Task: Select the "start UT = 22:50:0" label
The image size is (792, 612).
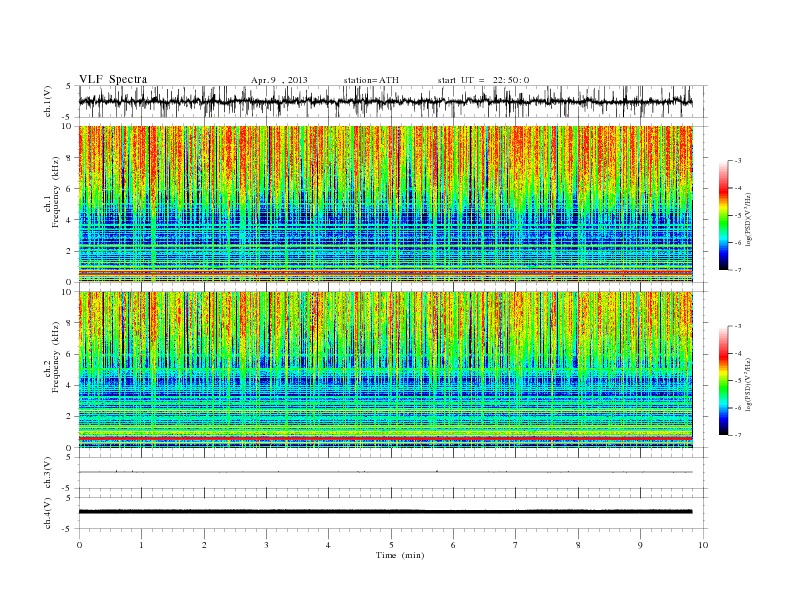Action: pyautogui.click(x=483, y=80)
